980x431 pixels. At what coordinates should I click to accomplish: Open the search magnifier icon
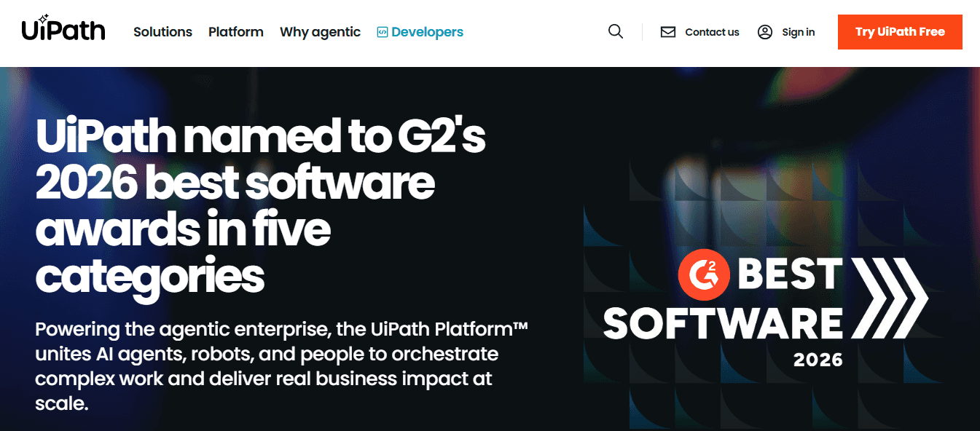[x=616, y=32]
